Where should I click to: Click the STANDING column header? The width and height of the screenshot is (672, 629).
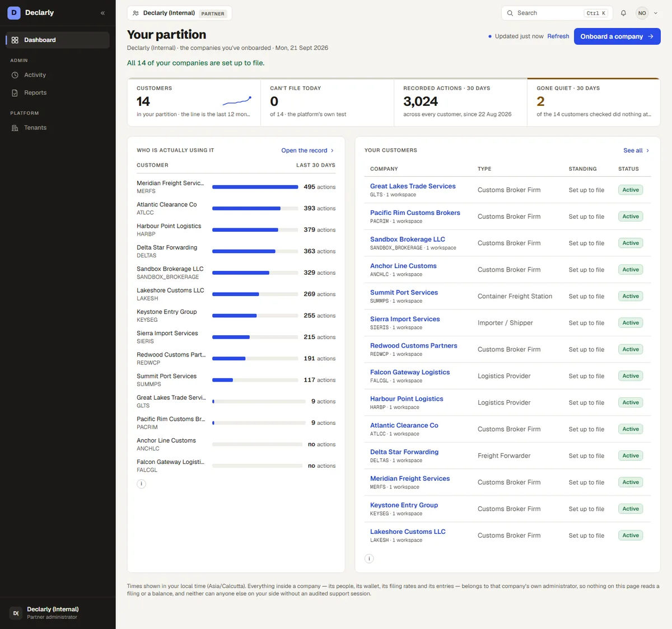(582, 169)
